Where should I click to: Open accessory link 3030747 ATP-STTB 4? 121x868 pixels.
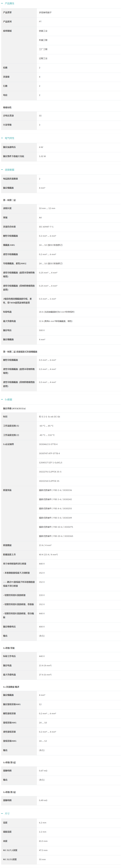tap(49, 453)
